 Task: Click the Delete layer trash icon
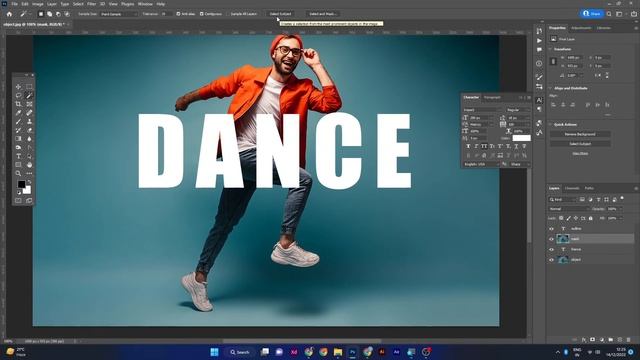[629, 340]
